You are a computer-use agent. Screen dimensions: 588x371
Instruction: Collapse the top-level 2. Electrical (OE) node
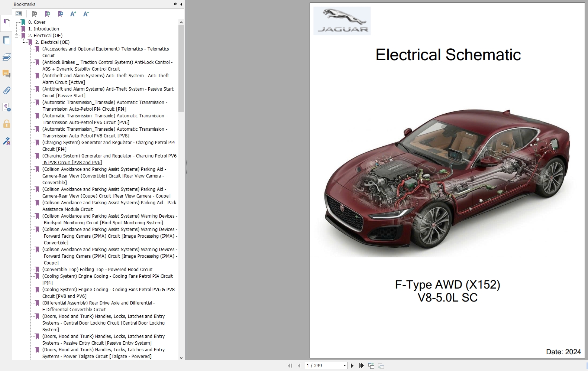17,36
